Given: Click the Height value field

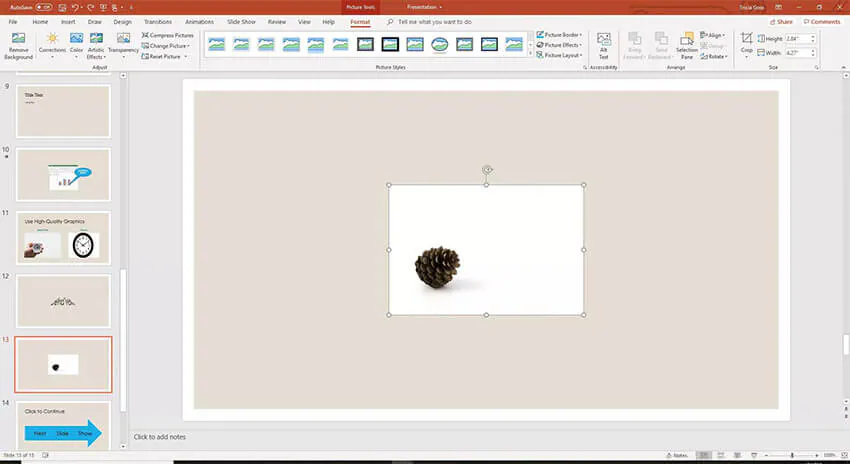Looking at the screenshot, I should tap(797, 39).
